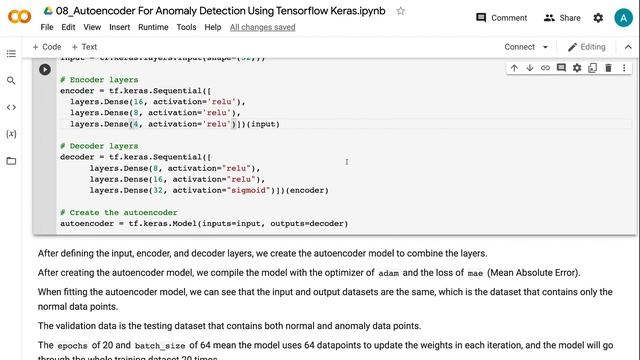Open the variables inspector panel
Image resolution: width=640 pixels, height=360 pixels.
[x=11, y=134]
